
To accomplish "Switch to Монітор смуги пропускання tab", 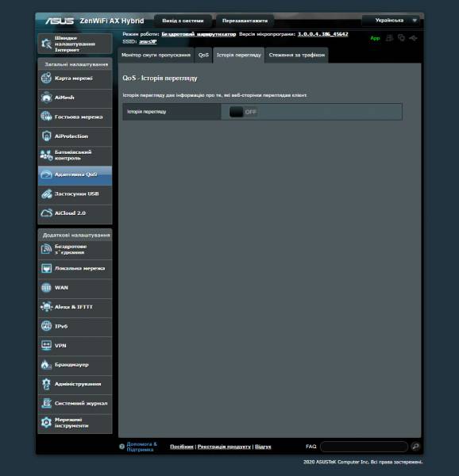I will click(156, 56).
